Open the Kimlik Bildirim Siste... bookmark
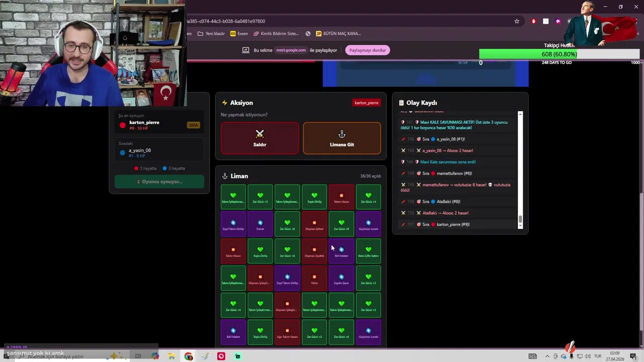The width and height of the screenshot is (644, 362). 276,34
